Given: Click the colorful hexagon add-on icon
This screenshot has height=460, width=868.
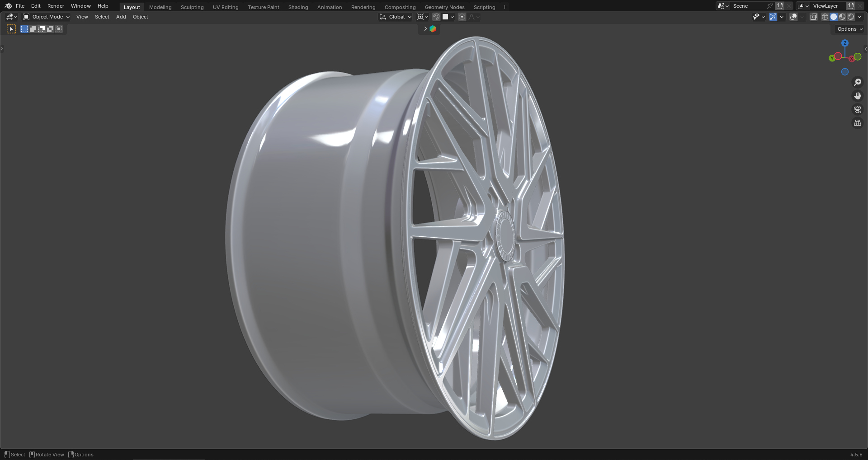Looking at the screenshot, I should tap(433, 29).
